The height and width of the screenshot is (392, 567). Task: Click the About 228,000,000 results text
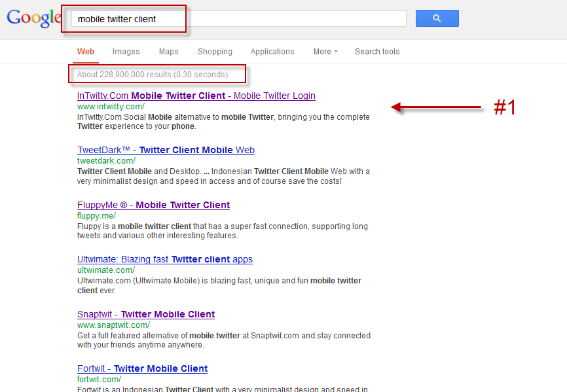[153, 75]
